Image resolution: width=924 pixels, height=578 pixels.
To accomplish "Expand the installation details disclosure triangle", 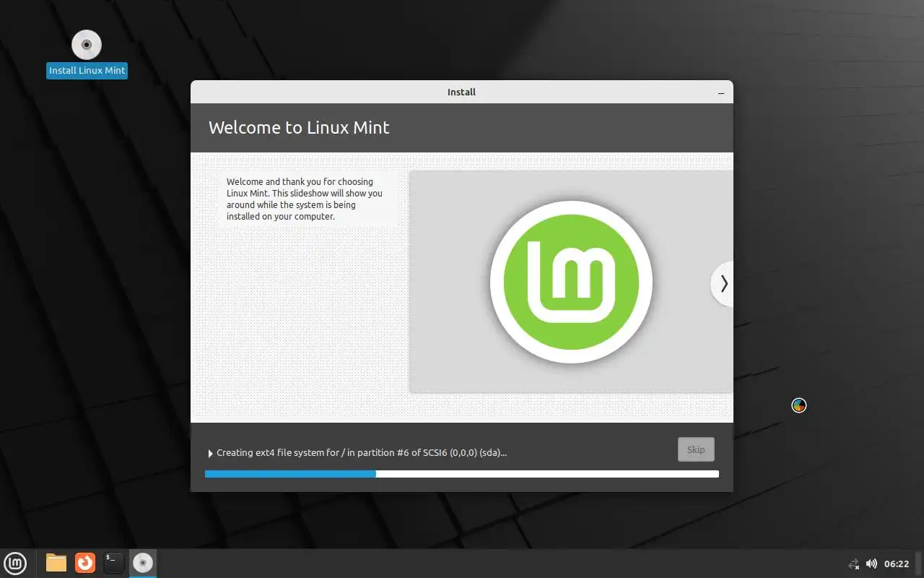I will [x=211, y=454].
